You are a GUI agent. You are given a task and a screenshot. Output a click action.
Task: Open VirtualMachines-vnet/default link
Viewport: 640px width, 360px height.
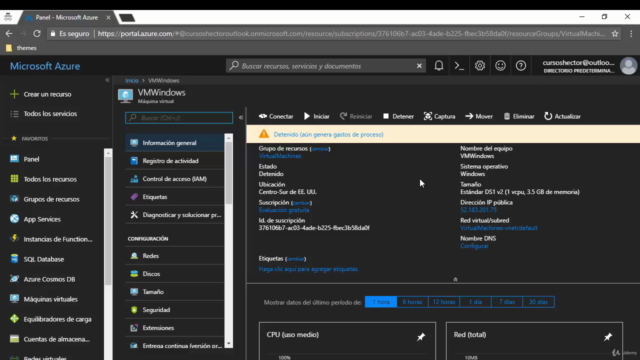pos(499,228)
